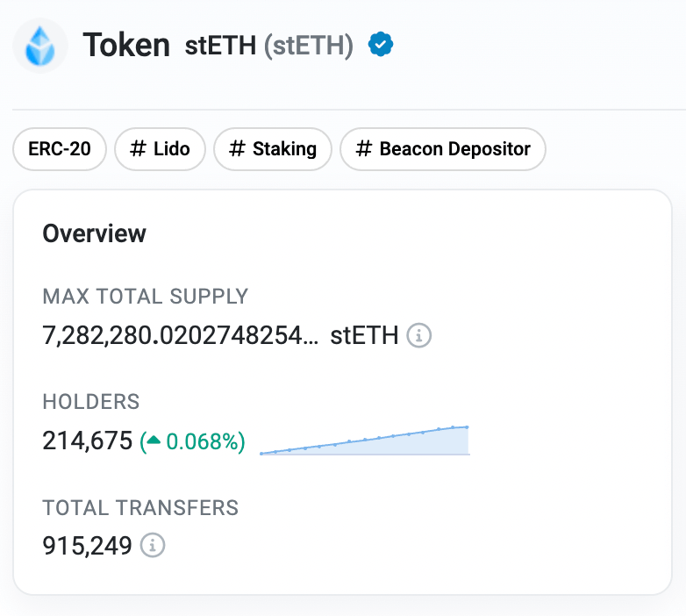Click the 915,249 total transfers value
686x616 pixels.
(x=87, y=546)
